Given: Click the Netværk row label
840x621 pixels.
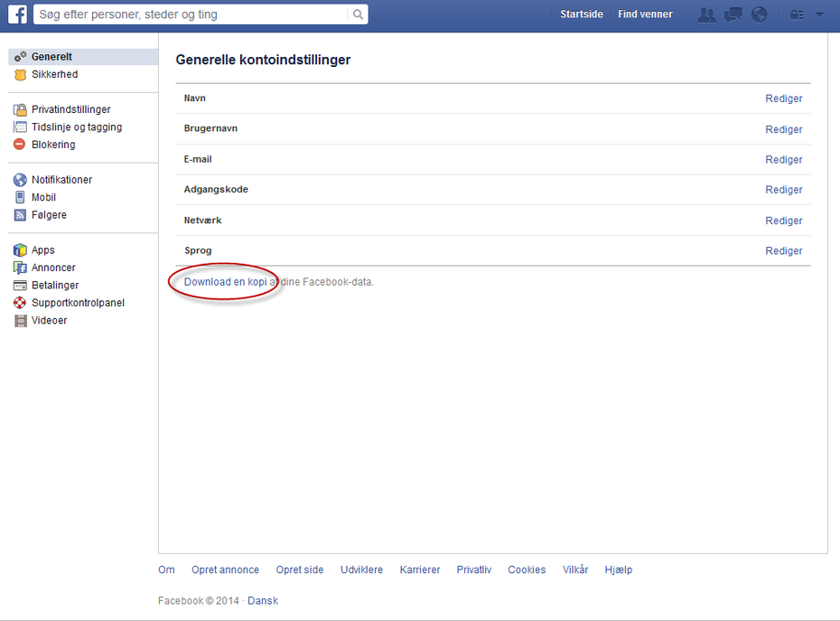Looking at the screenshot, I should coord(202,220).
